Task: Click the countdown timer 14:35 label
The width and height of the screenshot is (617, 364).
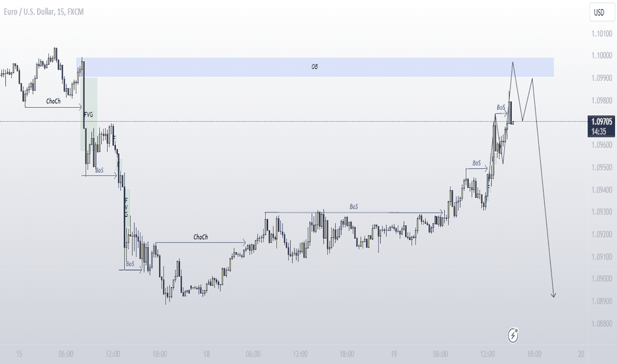Action: pos(599,132)
